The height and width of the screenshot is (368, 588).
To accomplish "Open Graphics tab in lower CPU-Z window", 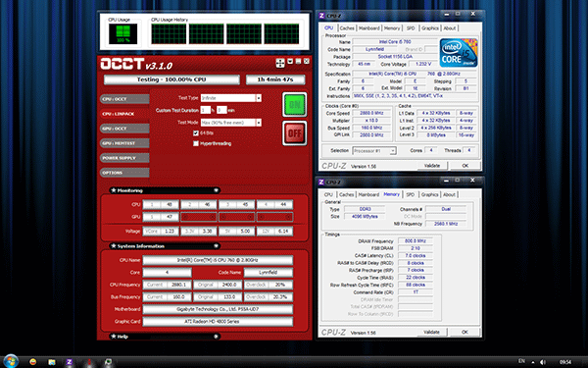I will tap(430, 194).
